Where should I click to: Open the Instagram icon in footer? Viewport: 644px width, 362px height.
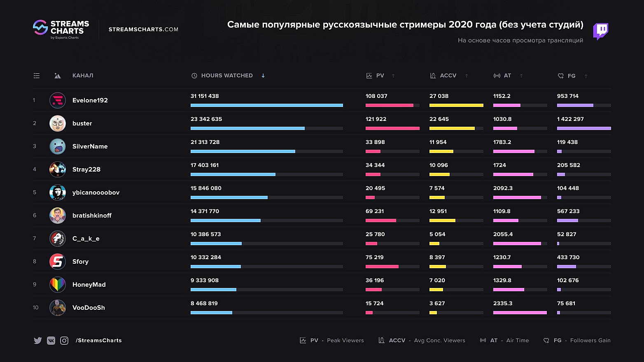pos(64,341)
